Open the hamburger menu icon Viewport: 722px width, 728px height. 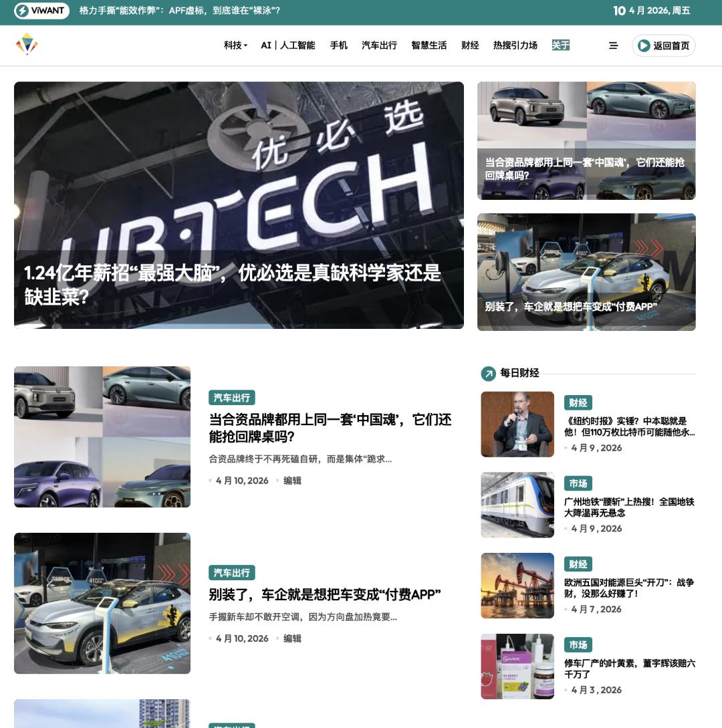[613, 45]
